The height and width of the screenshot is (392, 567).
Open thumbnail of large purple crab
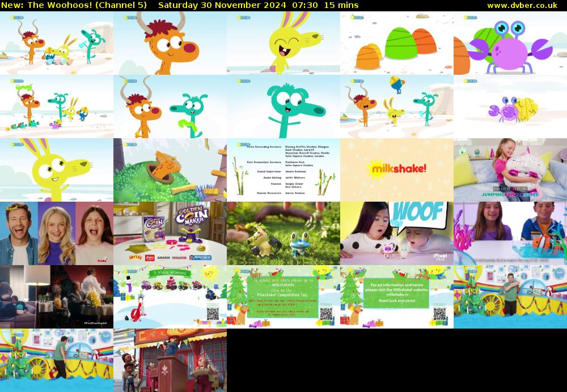pyautogui.click(x=510, y=43)
